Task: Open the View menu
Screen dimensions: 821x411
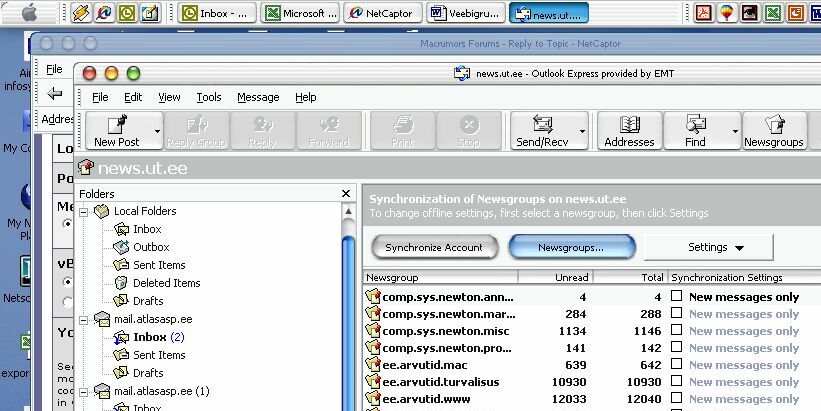Action: point(169,97)
